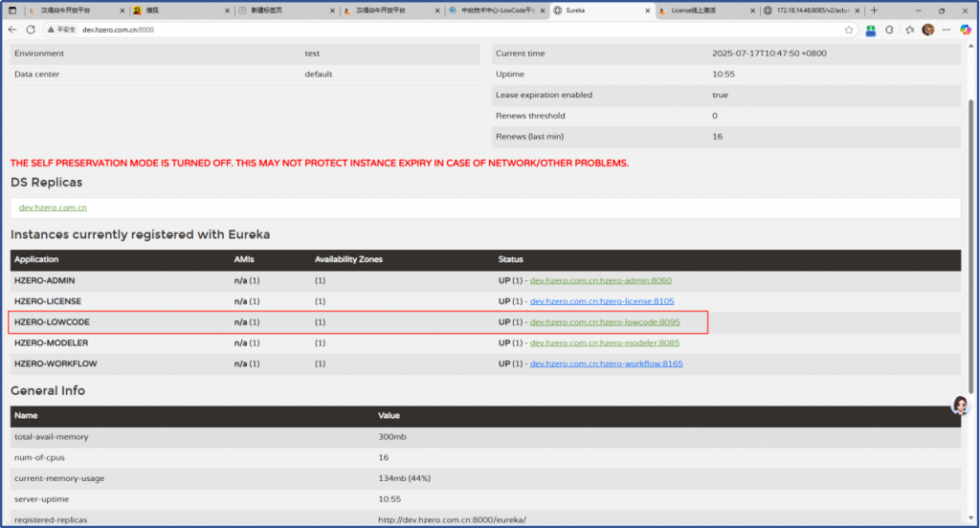This screenshot has width=980, height=528.
Task: Click the browser back arrow
Action: tap(12, 30)
